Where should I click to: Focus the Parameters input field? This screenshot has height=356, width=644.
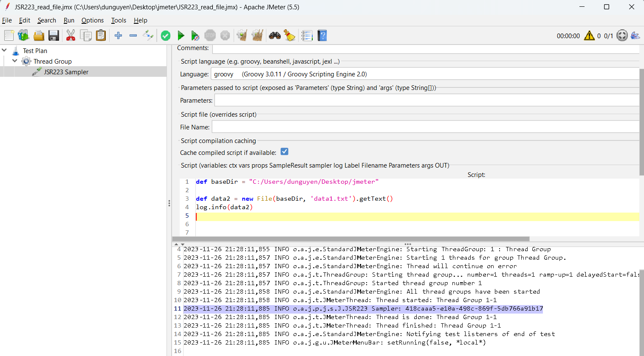coord(427,101)
